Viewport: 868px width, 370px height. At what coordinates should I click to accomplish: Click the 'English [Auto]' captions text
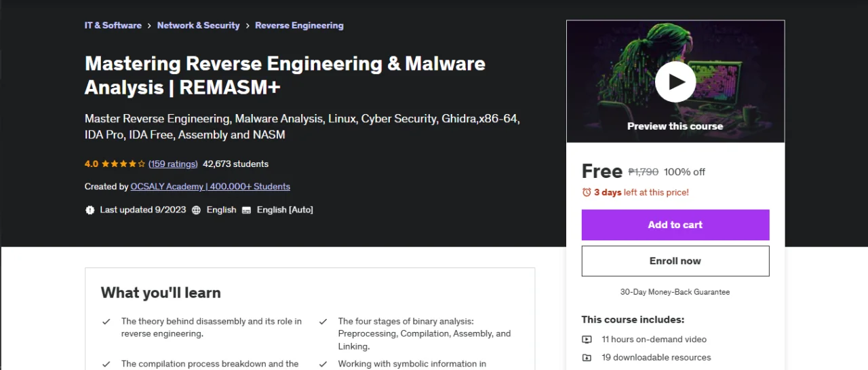pos(285,210)
